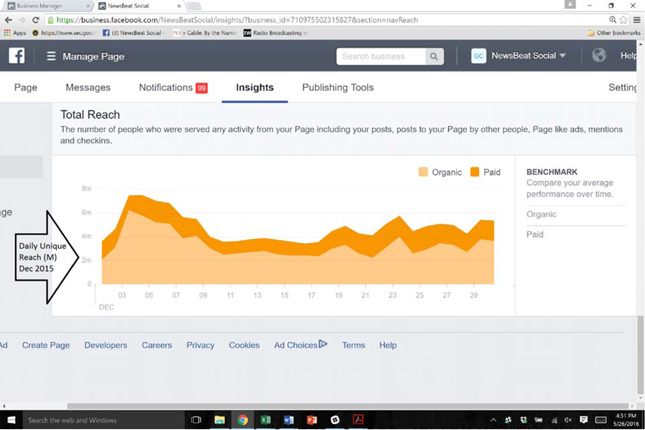645x430 pixels.
Task: Open the Manage Page hamburger menu
Action: 51,57
